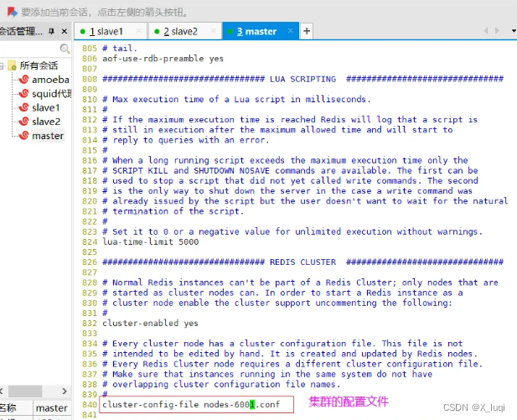Click the search icon in session manager

(65, 49)
